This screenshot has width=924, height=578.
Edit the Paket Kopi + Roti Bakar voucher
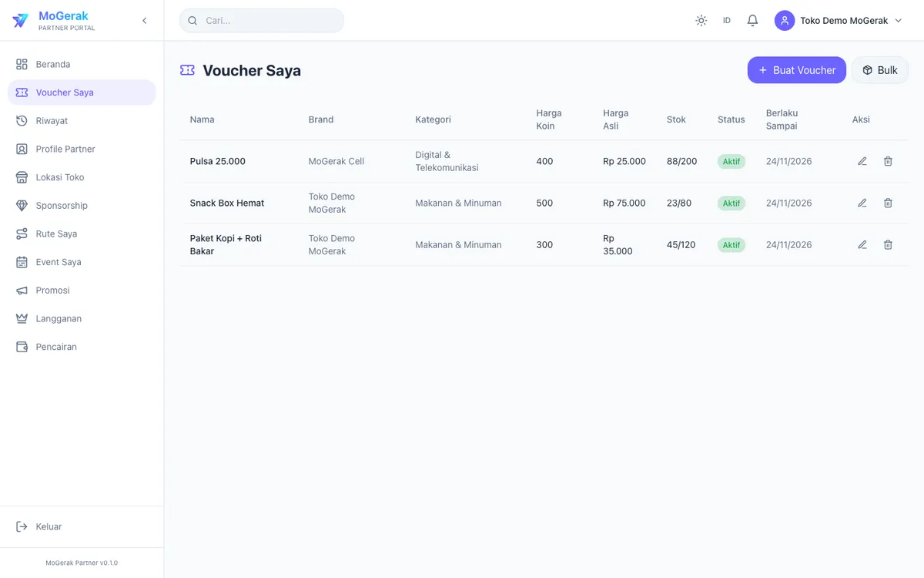862,244
